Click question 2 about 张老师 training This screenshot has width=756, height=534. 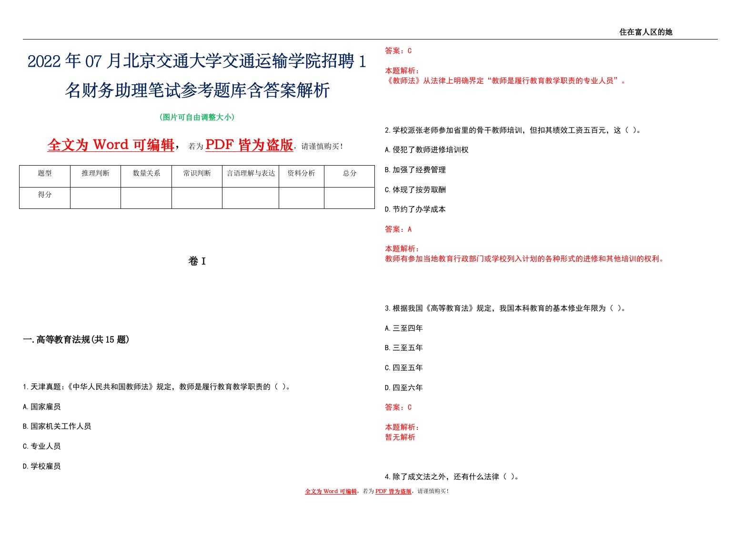point(513,130)
